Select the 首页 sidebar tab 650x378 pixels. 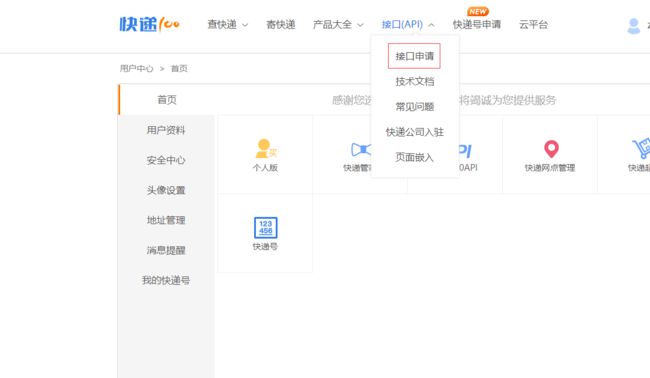point(167,99)
